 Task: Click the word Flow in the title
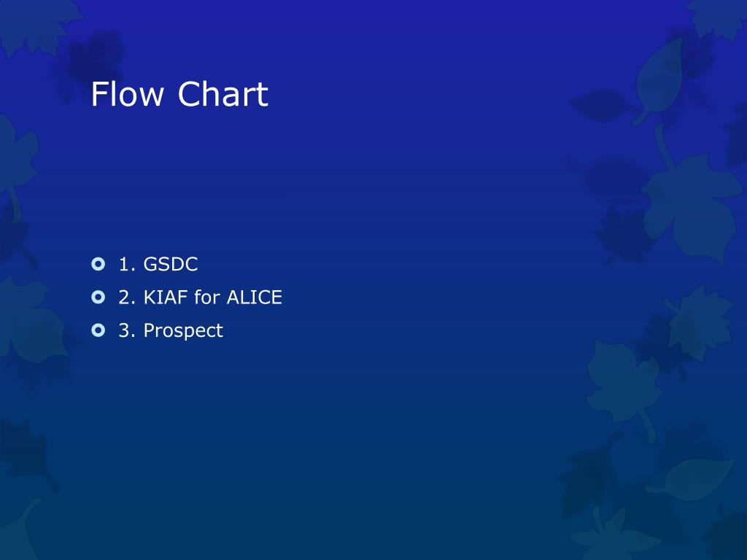[x=127, y=94]
